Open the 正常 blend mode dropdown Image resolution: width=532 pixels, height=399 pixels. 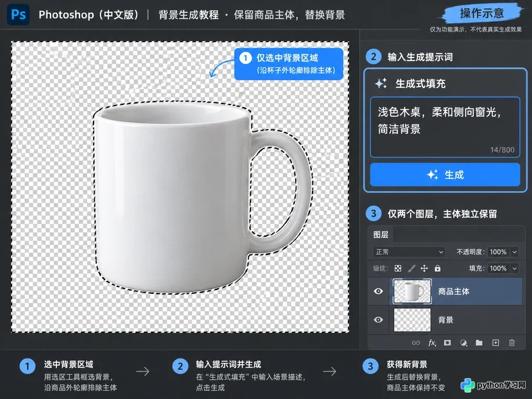click(x=409, y=251)
